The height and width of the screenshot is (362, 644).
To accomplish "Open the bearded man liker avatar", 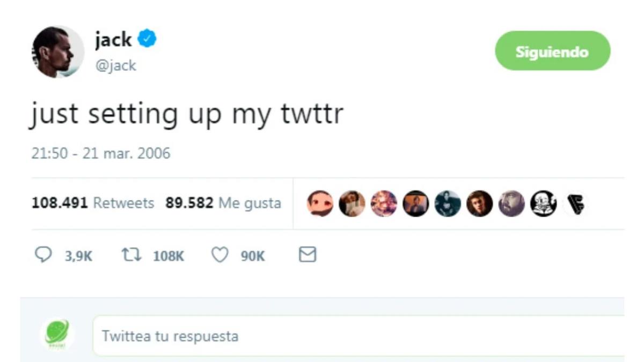I will click(x=512, y=204).
